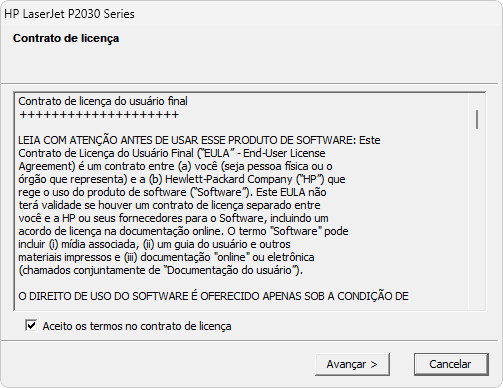Place the cursor on the "LEIA COM ATENÇÃO" line
This screenshot has height=388, width=503.
tap(199, 140)
